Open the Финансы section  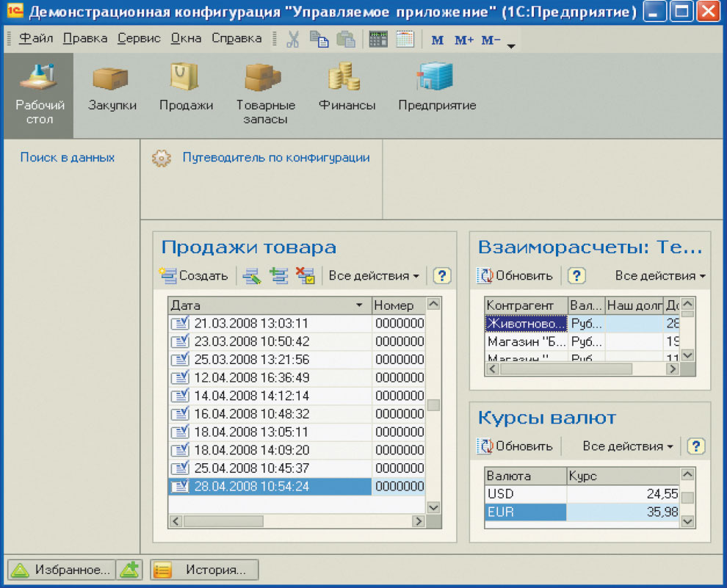point(347,90)
